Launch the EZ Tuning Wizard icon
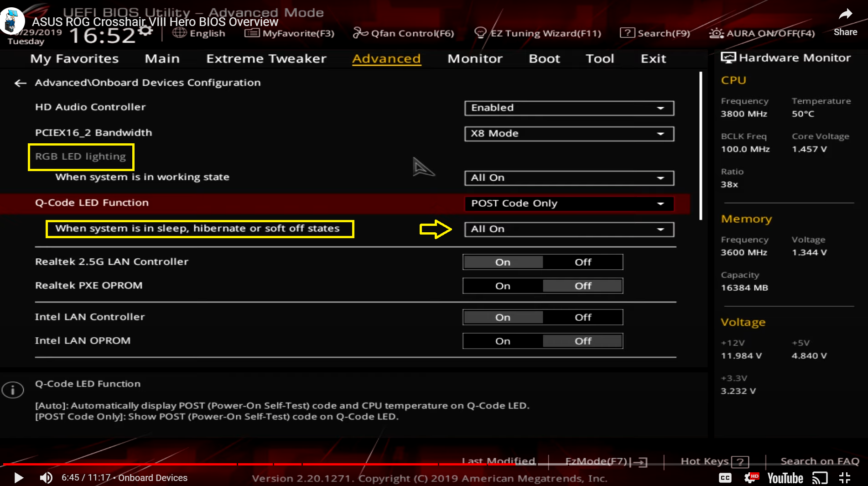 click(480, 32)
